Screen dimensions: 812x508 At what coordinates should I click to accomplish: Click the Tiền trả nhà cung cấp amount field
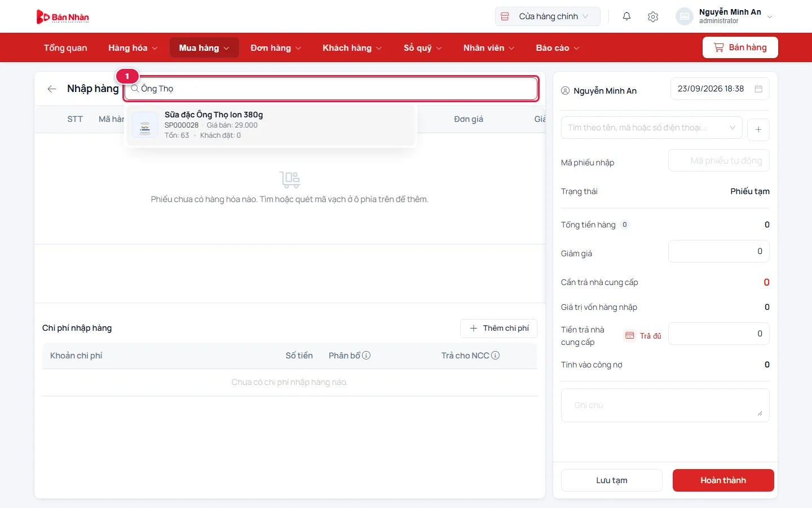[x=719, y=334]
